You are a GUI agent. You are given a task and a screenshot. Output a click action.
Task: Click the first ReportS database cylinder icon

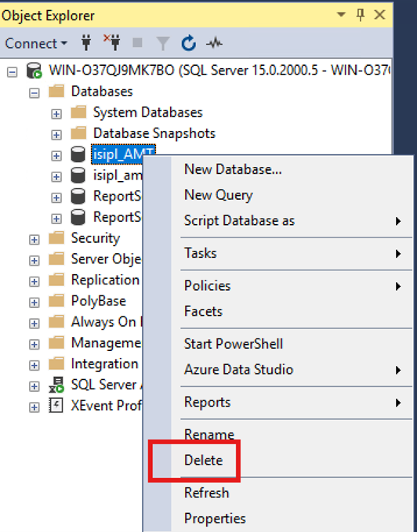coord(78,197)
